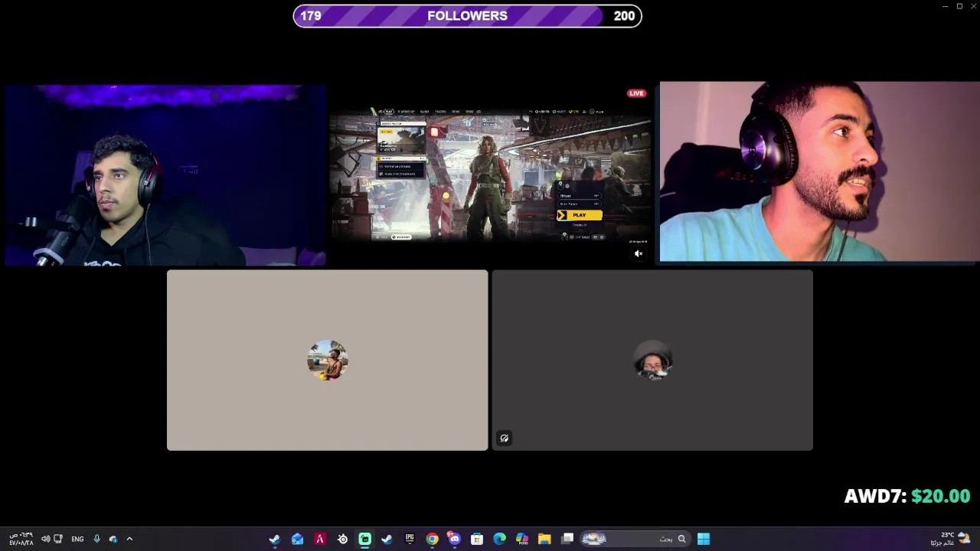
Task: Click the Windows Start button
Action: (703, 540)
